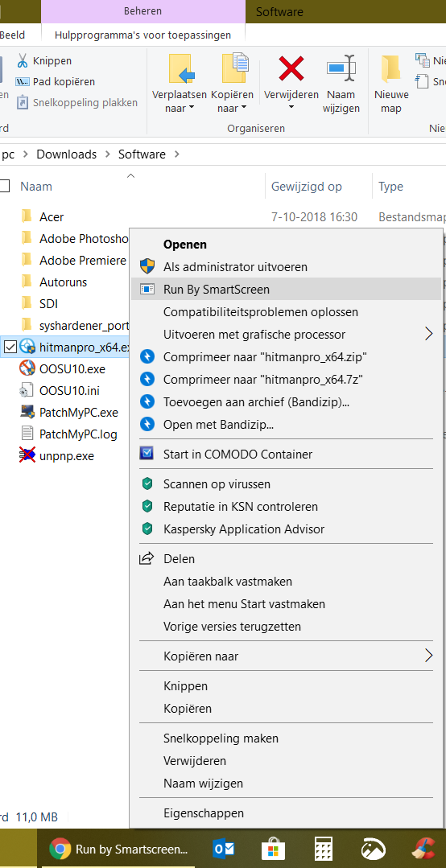This screenshot has height=868, width=446.
Task: Click the syshardener_port folder icon
Action: pyautogui.click(x=26, y=325)
